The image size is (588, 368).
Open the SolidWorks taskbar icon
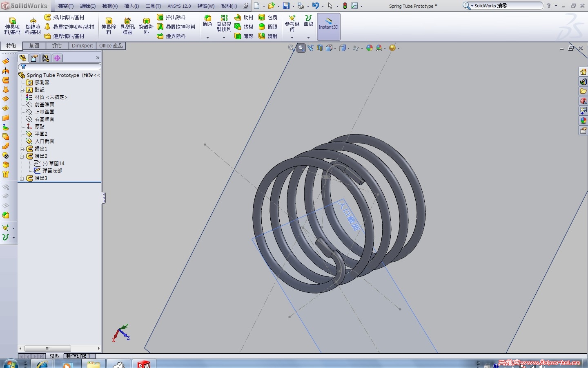pos(144,364)
